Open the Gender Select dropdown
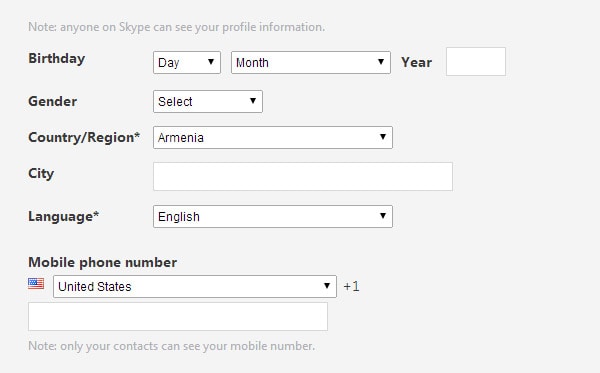600x373 pixels. [208, 101]
